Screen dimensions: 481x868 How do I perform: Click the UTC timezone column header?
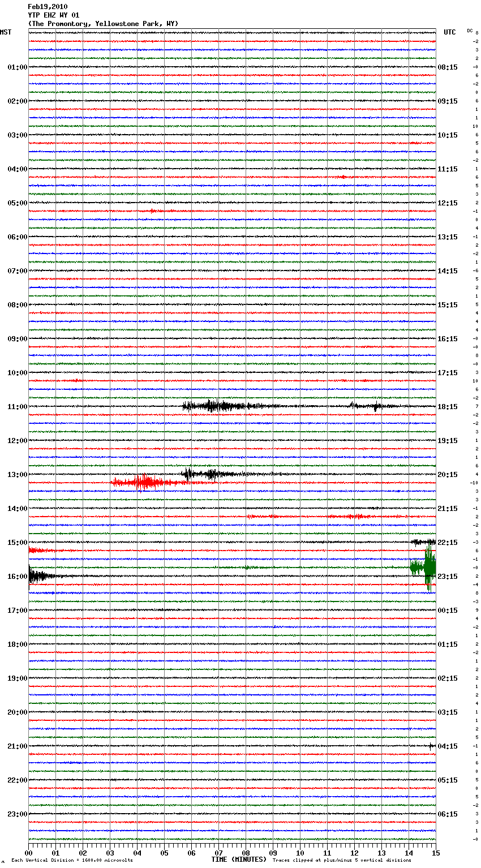(449, 32)
